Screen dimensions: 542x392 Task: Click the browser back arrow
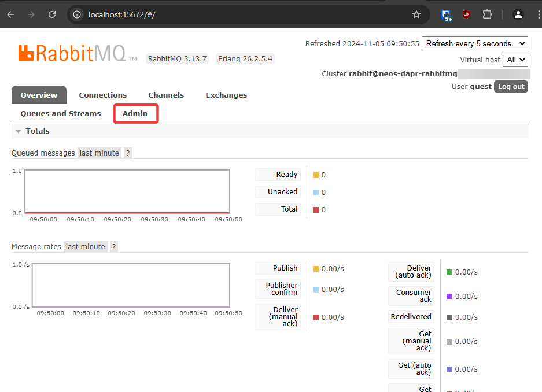pyautogui.click(x=11, y=14)
